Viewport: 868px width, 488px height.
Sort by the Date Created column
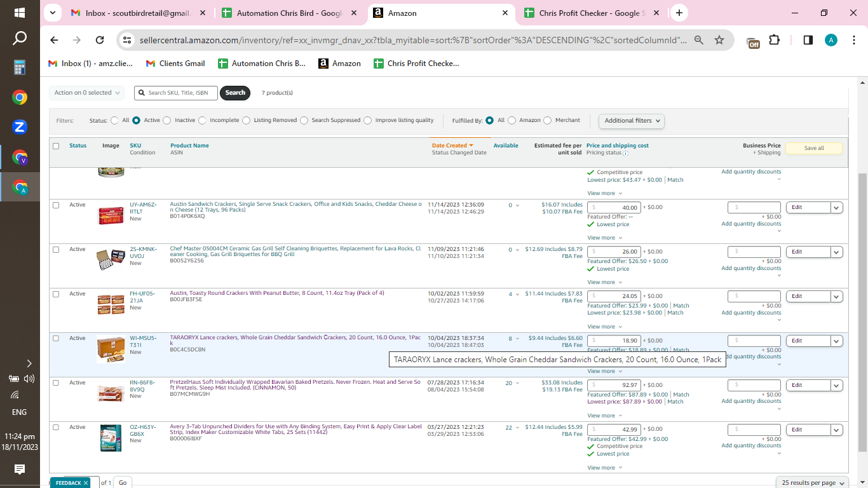(x=452, y=146)
